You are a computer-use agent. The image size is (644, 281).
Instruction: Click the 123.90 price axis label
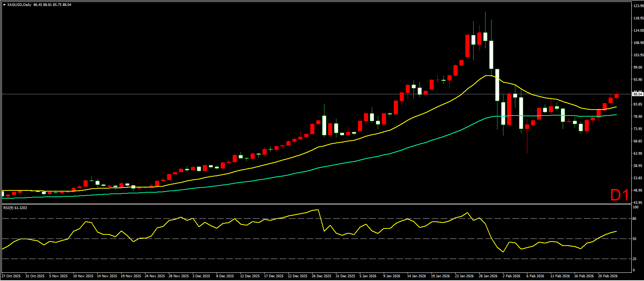pyautogui.click(x=638, y=6)
